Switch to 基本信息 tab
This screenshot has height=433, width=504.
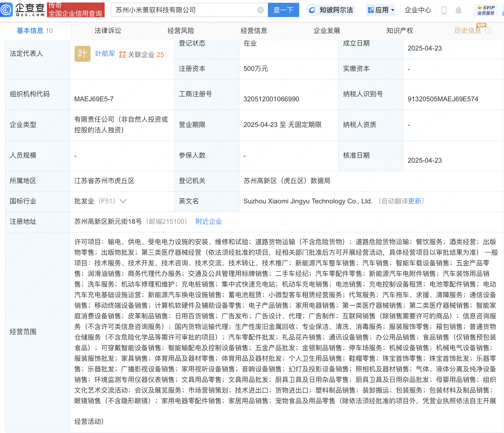[35, 31]
